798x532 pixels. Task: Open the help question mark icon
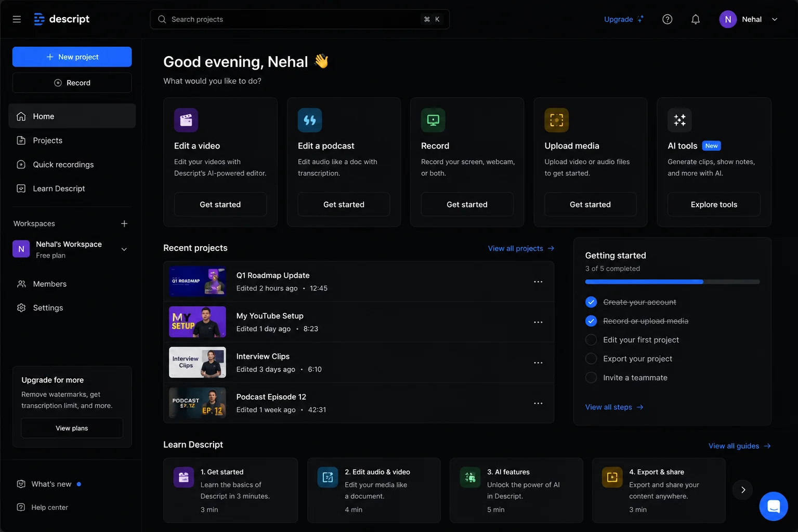(668, 19)
